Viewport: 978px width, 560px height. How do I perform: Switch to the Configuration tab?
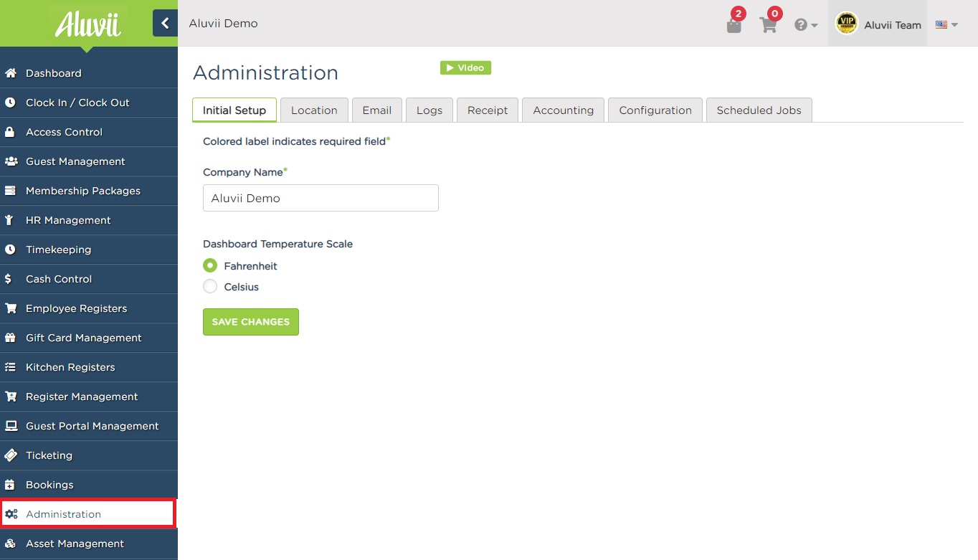(x=655, y=110)
